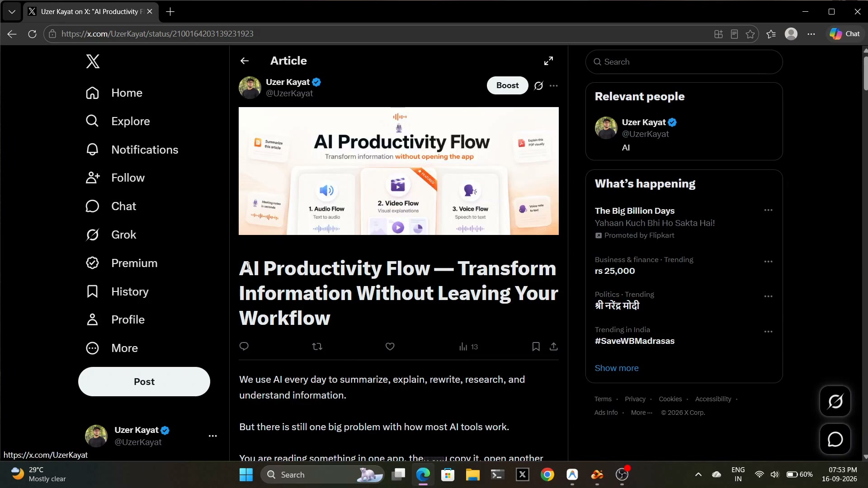Open options for The Big Billion Days

click(768, 210)
